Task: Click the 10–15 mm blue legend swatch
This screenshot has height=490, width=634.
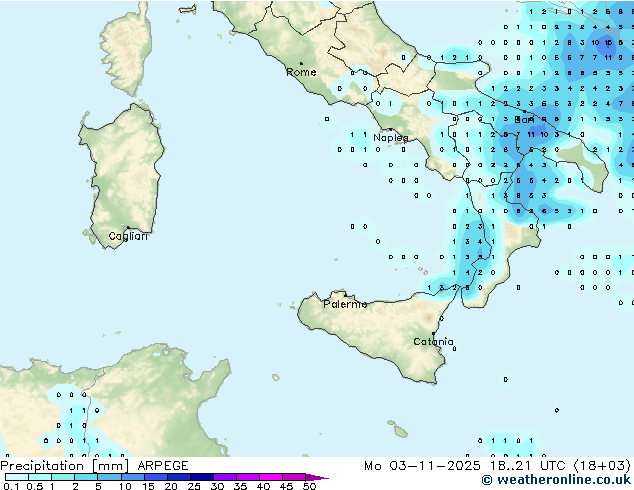Action: 132,477
